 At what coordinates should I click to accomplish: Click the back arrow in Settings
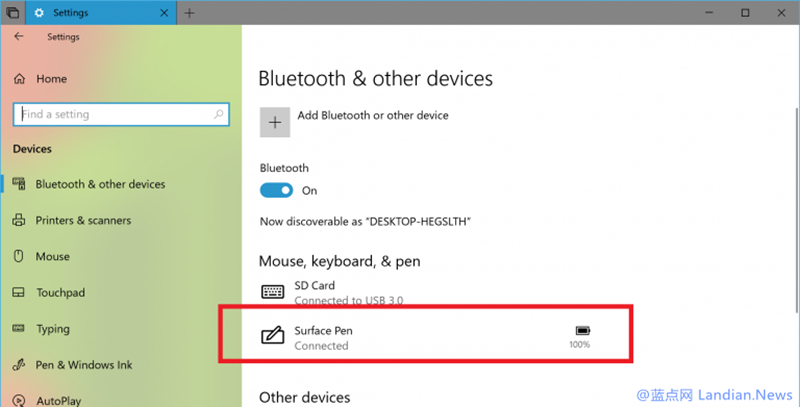(19, 36)
